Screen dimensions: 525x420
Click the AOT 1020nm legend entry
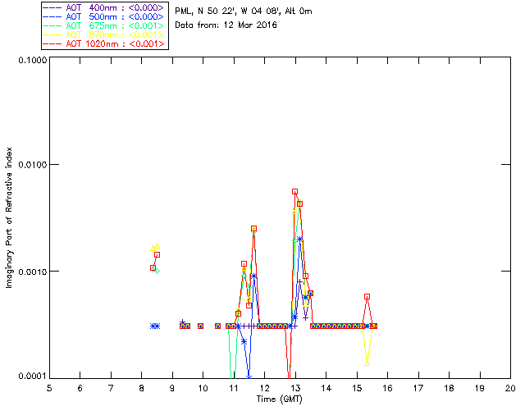[x=104, y=43]
